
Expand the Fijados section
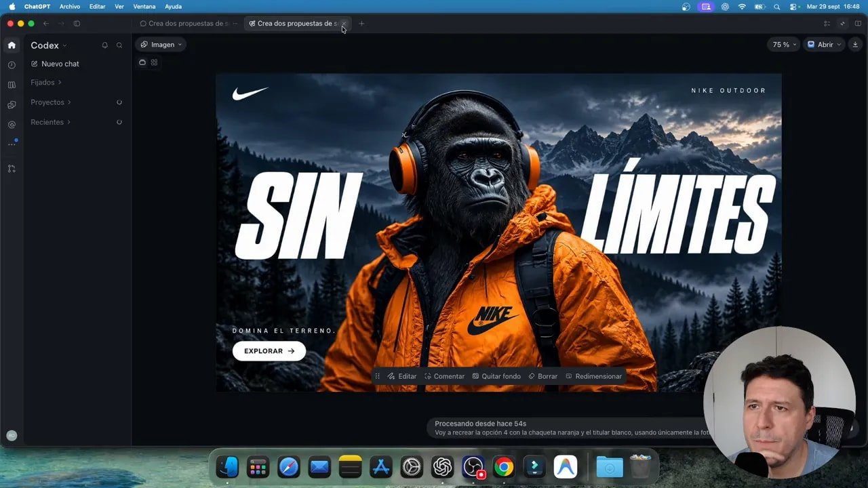(46, 82)
